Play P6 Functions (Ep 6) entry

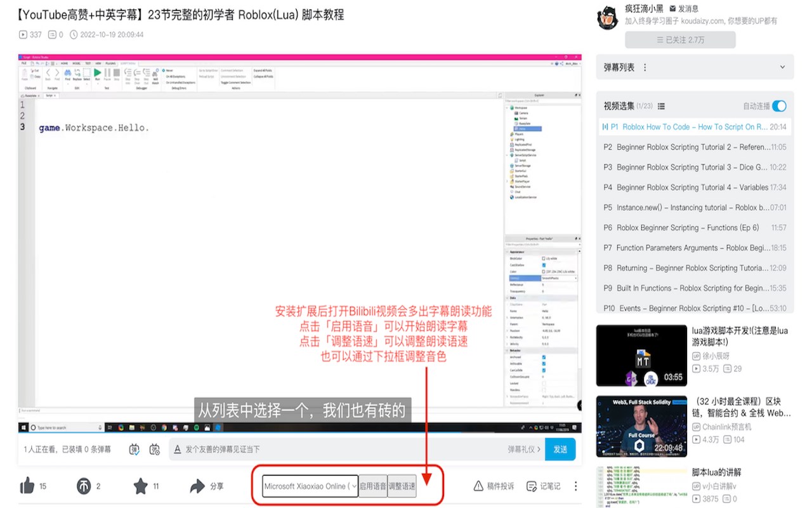click(695, 227)
